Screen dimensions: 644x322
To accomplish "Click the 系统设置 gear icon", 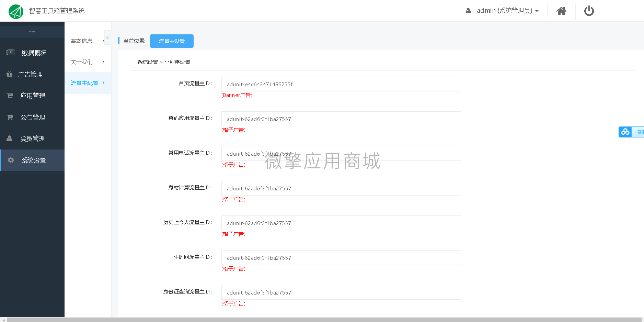I will coord(11,160).
